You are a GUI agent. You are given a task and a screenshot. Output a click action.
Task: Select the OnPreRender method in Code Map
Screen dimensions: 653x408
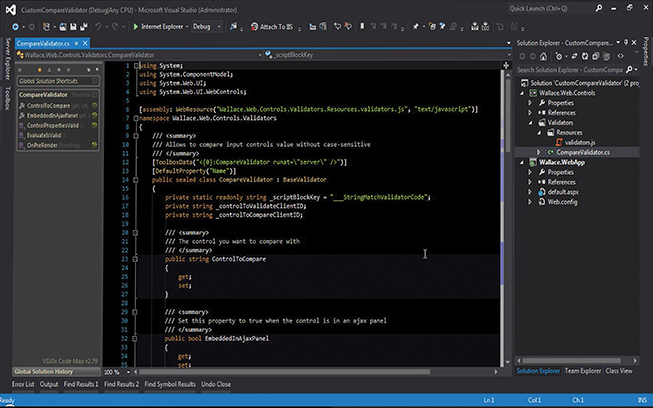coord(43,144)
